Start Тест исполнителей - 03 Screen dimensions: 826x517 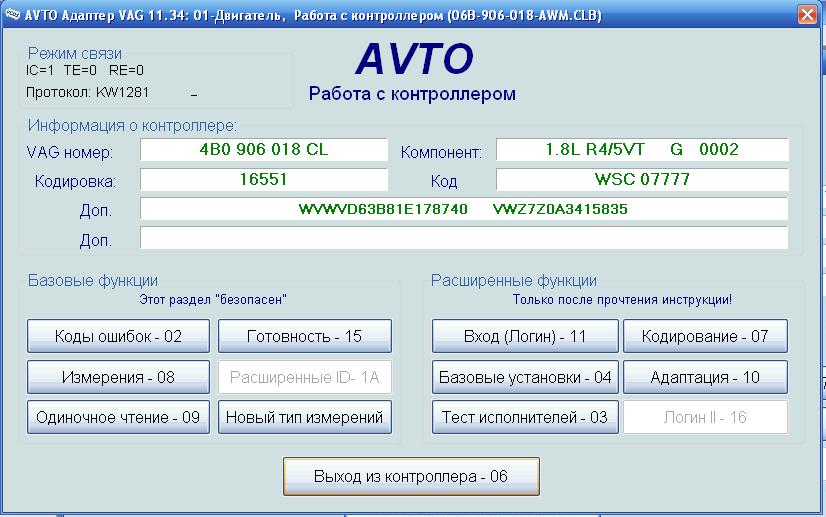point(525,417)
